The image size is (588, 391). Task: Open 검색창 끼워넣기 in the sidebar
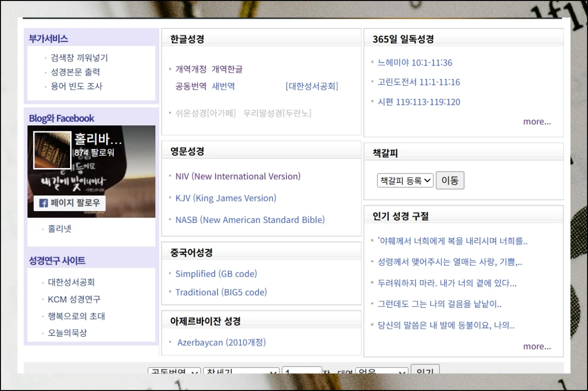[x=79, y=58]
